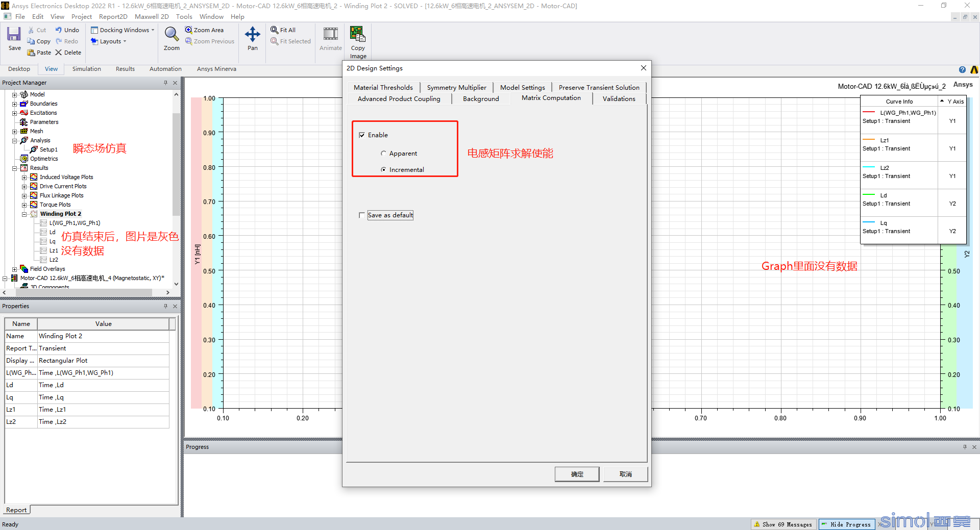Image resolution: width=980 pixels, height=530 pixels.
Task: Click the orange Lz1 curve legend swatch
Action: [x=869, y=140]
